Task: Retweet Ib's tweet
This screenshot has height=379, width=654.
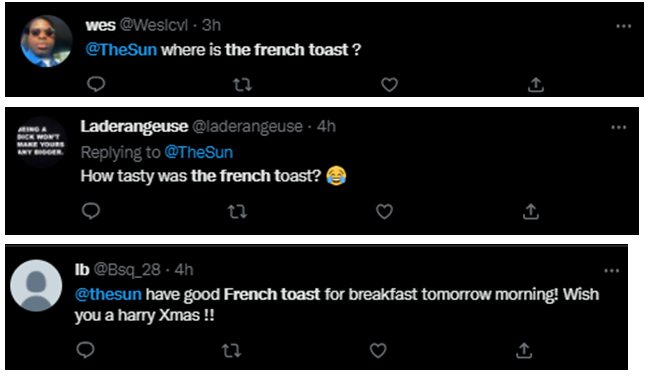Action: tap(231, 351)
